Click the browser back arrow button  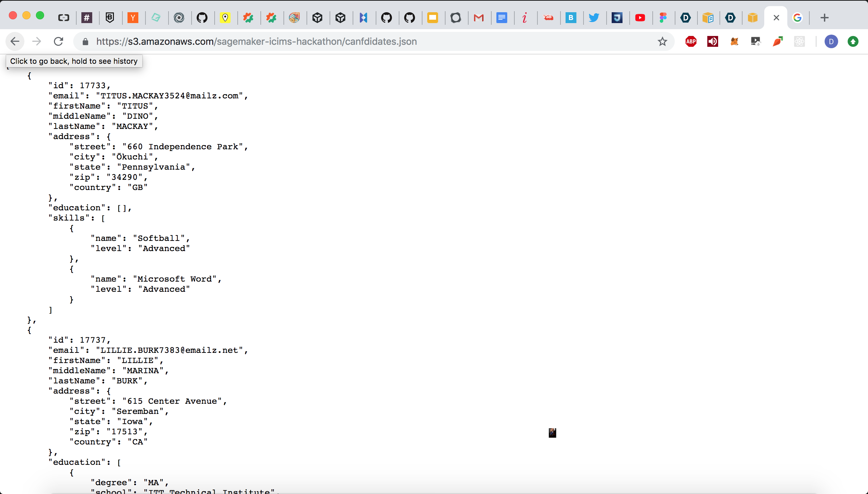point(15,41)
